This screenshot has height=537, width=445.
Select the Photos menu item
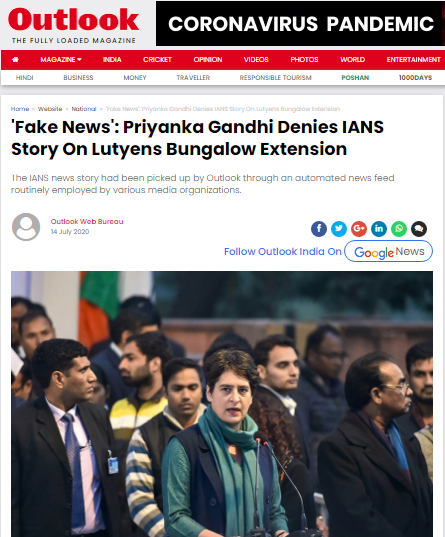coord(304,60)
